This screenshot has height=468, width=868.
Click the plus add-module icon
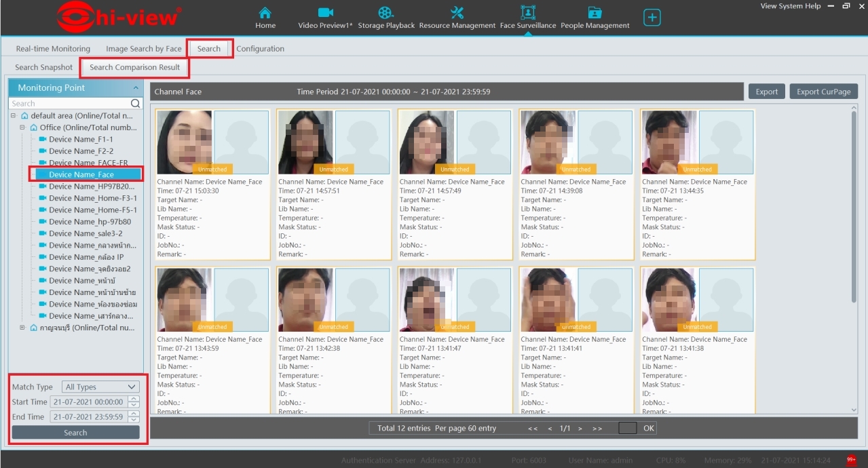point(652,18)
